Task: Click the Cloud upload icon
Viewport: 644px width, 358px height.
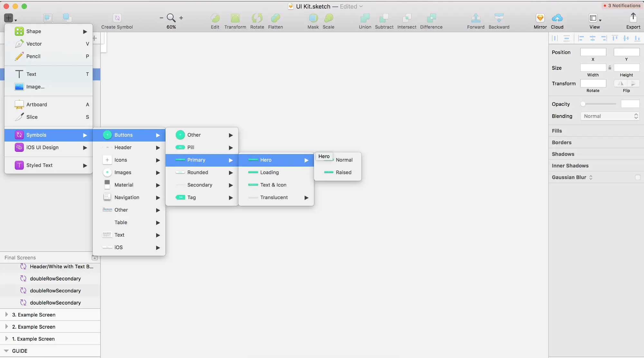Action: (x=557, y=18)
